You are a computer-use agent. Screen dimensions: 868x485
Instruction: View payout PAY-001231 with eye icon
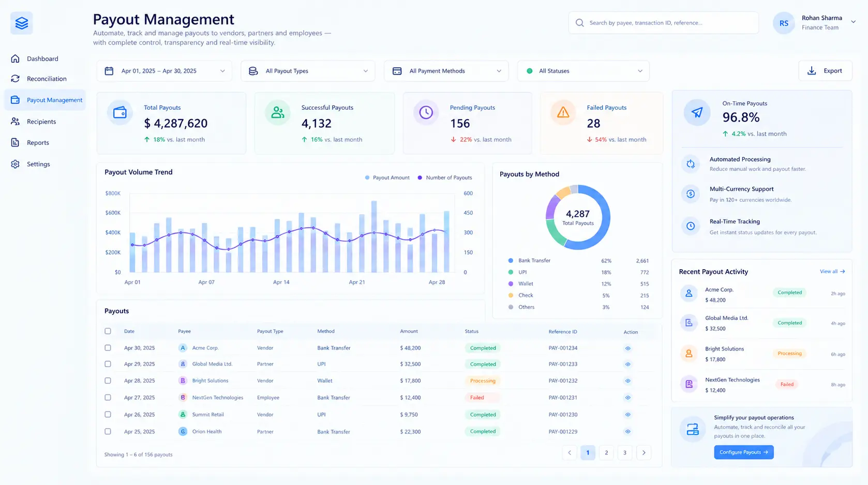click(x=628, y=398)
